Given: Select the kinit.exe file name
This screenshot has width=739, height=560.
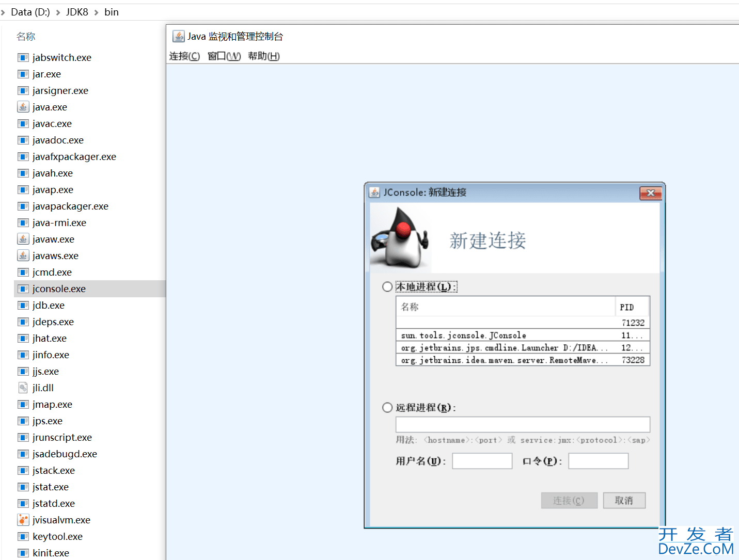Looking at the screenshot, I should (x=51, y=553).
